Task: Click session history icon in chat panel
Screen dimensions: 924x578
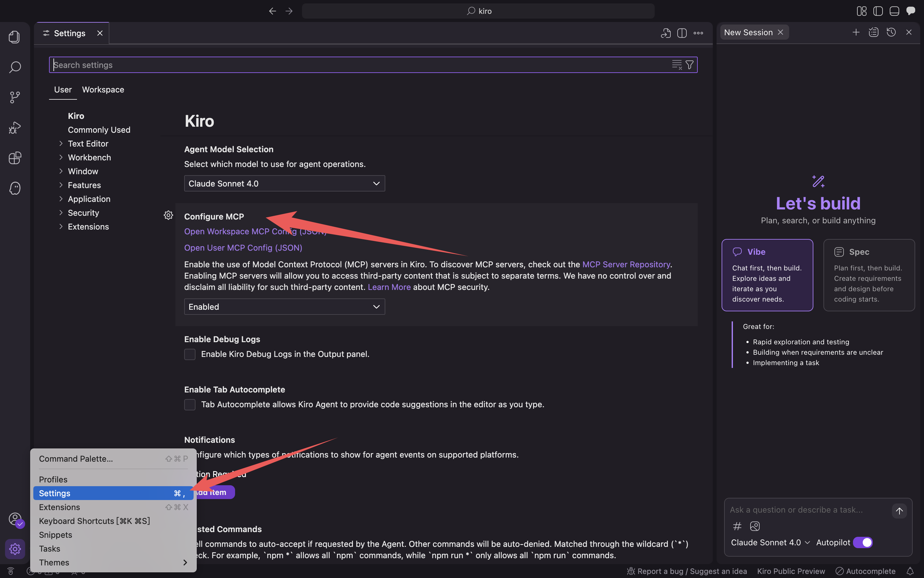Action: [891, 32]
